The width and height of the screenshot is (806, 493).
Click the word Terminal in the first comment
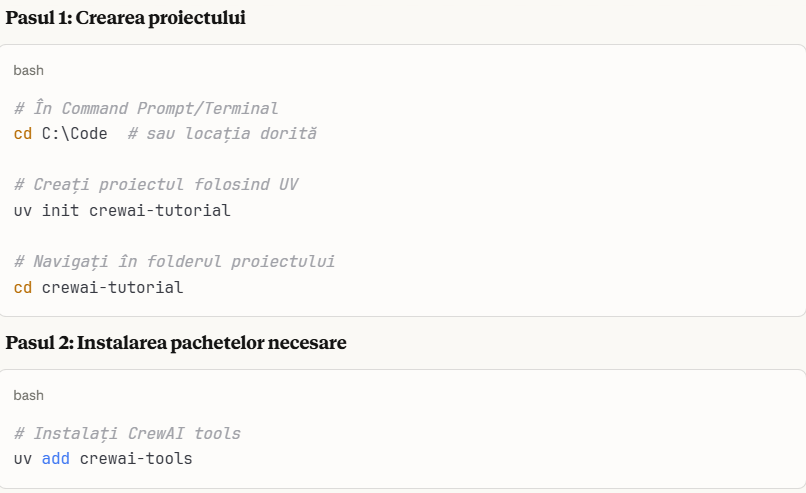pos(241,107)
